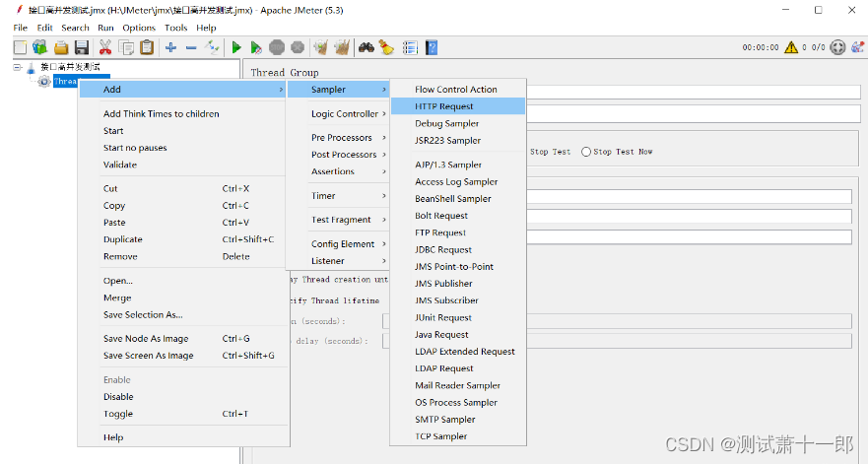Choose Debug Sampler entry
This screenshot has height=464, width=868.
458,123
